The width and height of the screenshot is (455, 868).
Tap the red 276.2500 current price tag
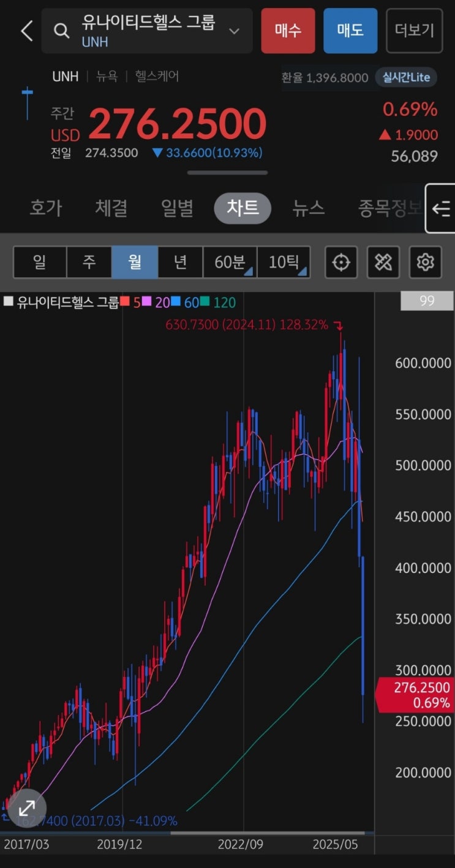click(415, 695)
